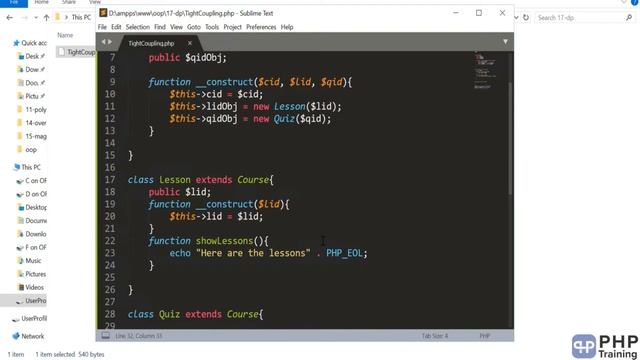The width and height of the screenshot is (640, 360).
Task: Open the Explorer Share ribbon tab
Action: [x=69, y=2]
